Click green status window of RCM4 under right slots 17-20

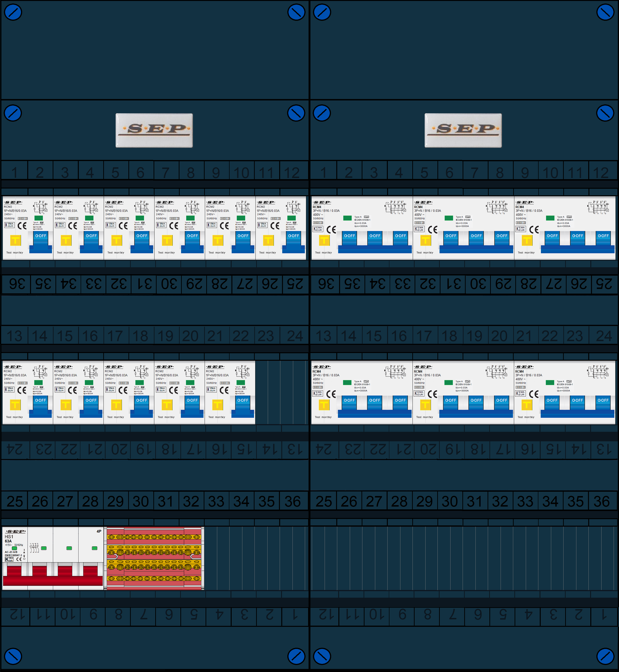(x=448, y=382)
